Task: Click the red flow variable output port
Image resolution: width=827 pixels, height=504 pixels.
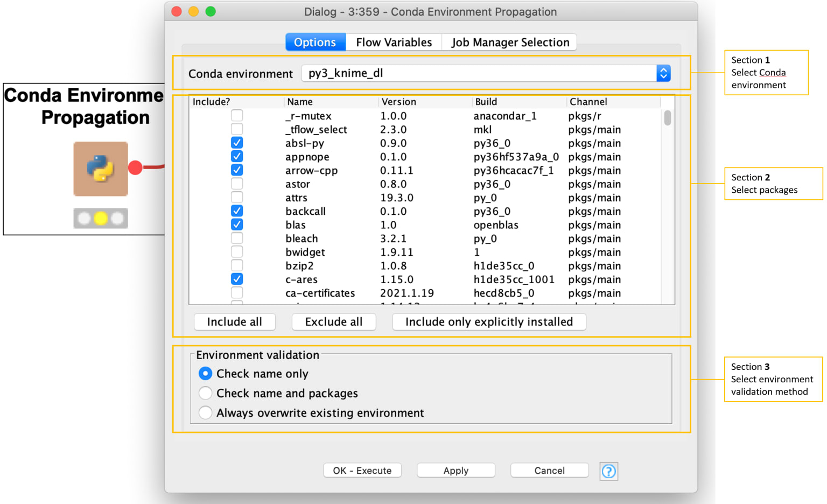Action: click(135, 168)
